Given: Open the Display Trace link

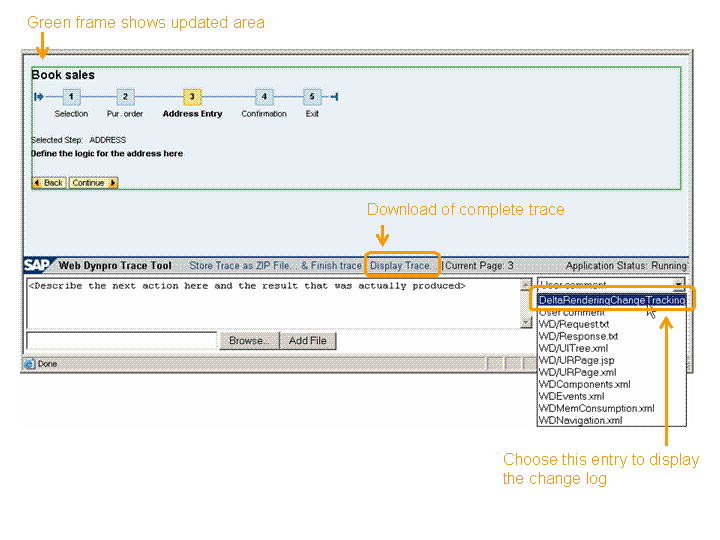Looking at the screenshot, I should (402, 266).
